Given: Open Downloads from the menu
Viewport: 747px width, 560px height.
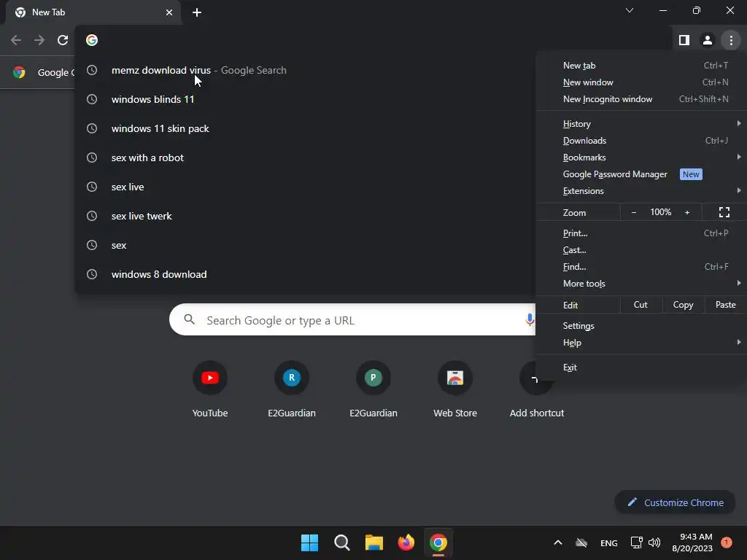Looking at the screenshot, I should coord(641,141).
